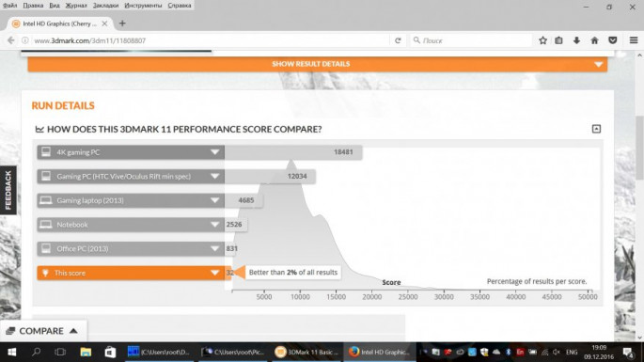Image resolution: width=644 pixels, height=362 pixels.
Task: Collapse the score comparison panel square icon
Action: click(x=596, y=129)
